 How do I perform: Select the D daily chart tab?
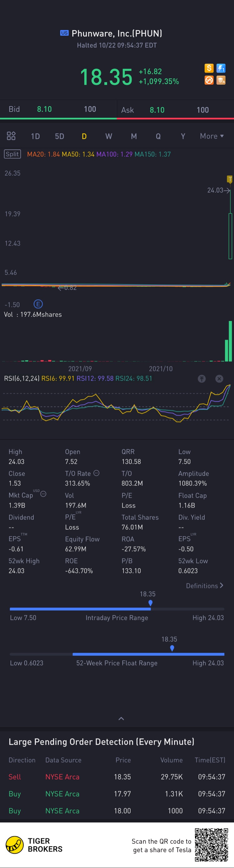click(84, 136)
